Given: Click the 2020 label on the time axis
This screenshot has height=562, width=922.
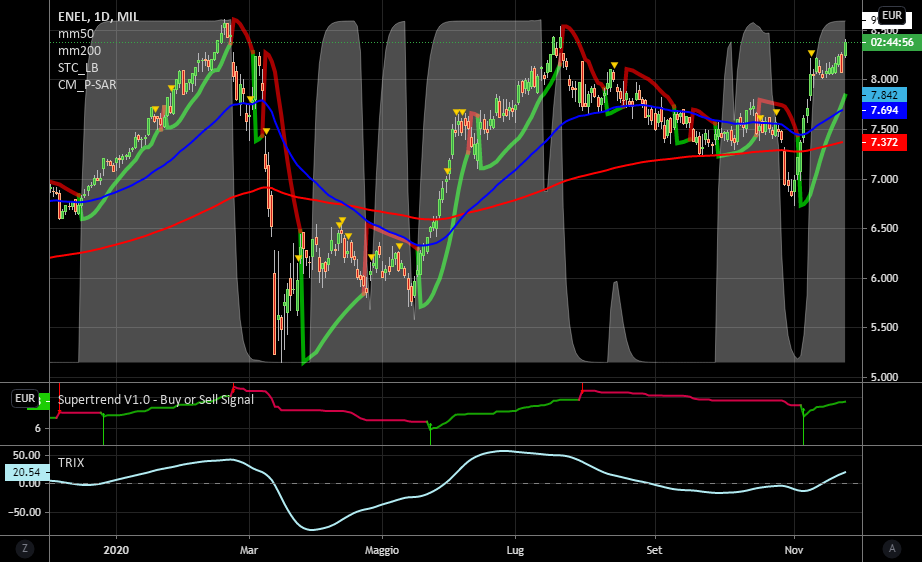Looking at the screenshot, I should (x=116, y=550).
